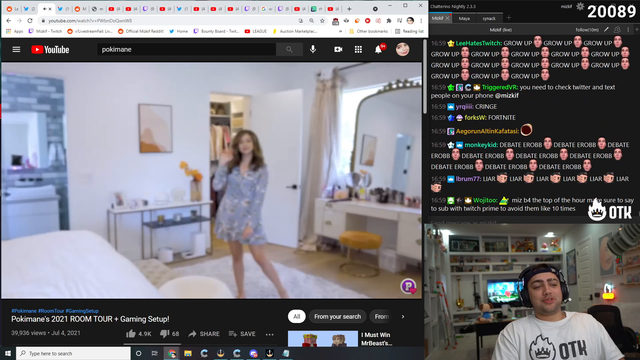640x360 pixels.
Task: Open Chrome extensions puzzle icon
Action: pos(389,20)
